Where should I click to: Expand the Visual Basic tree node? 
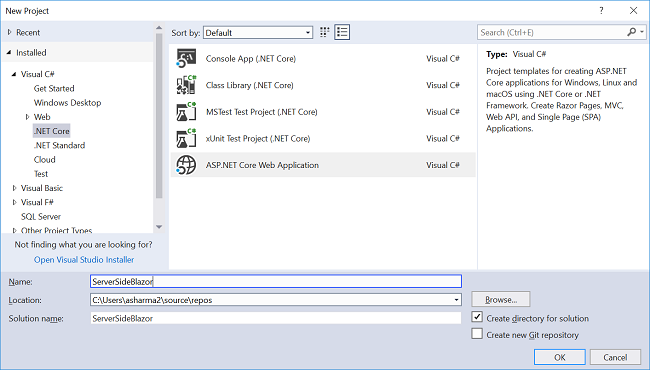pos(15,188)
